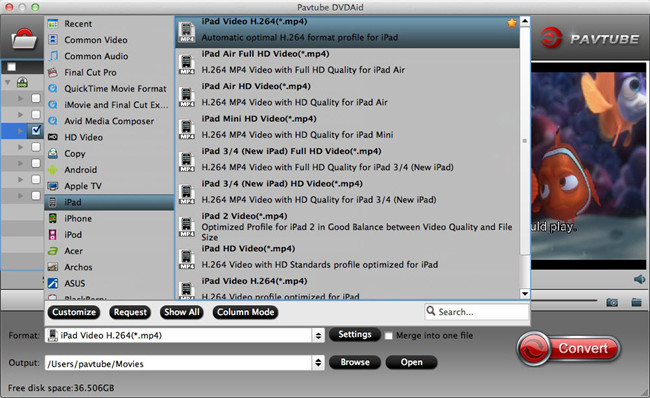Click the red Convert button
This screenshot has width=650, height=398.
point(569,348)
